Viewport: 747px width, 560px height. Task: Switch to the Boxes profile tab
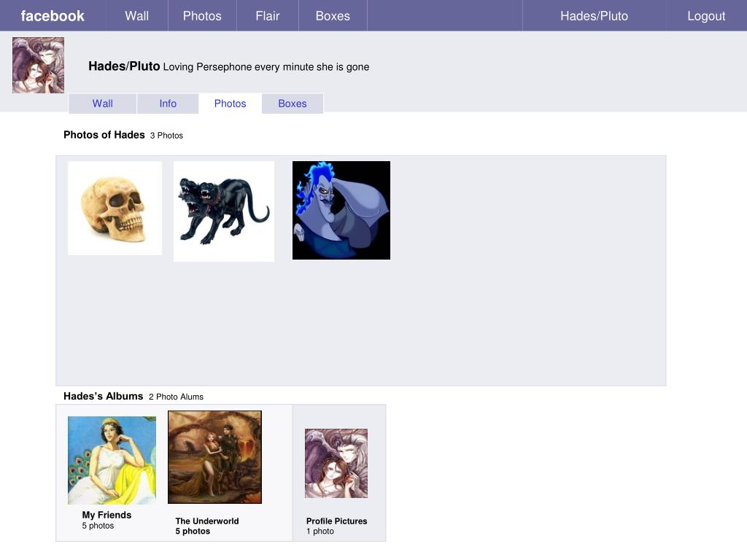click(293, 104)
